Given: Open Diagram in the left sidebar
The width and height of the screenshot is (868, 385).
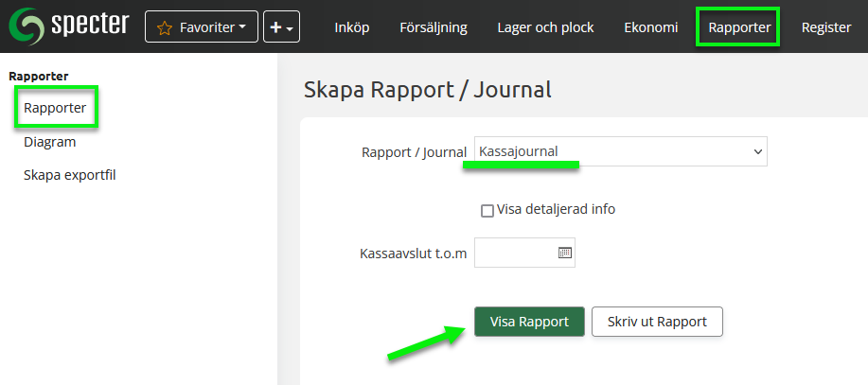Looking at the screenshot, I should pyautogui.click(x=49, y=142).
